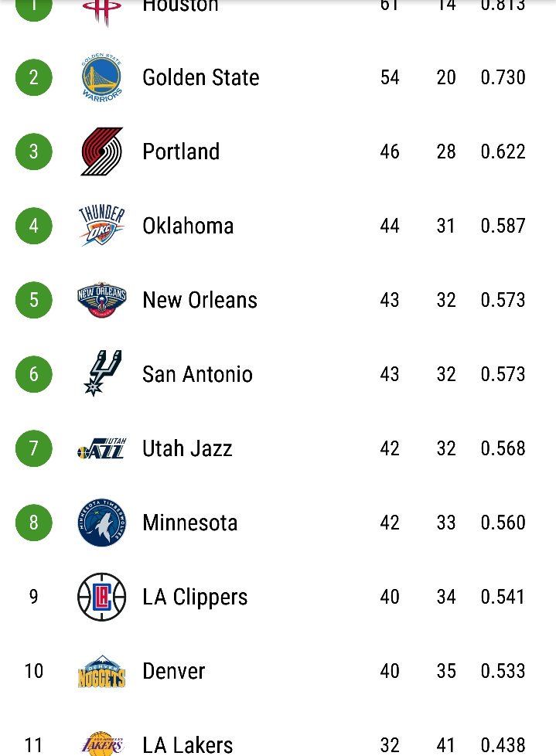Tap the LA Clippers logo
The image size is (556, 756).
coord(102,597)
